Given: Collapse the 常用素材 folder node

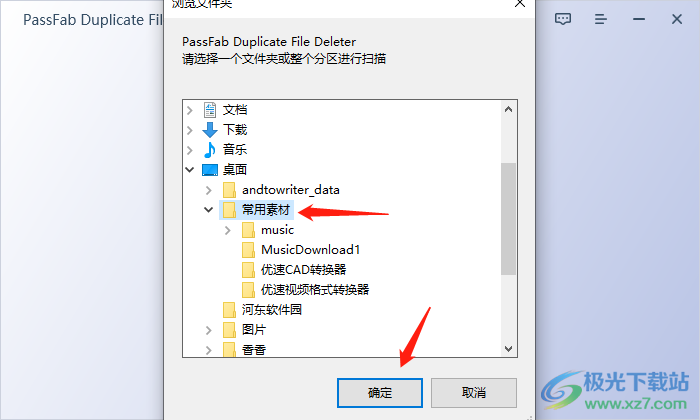Looking at the screenshot, I should pos(208,209).
